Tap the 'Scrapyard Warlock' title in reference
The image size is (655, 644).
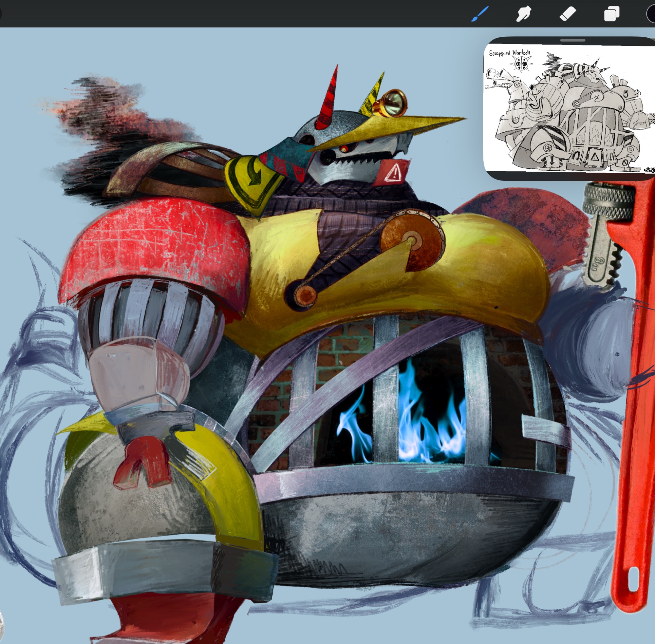coord(509,53)
